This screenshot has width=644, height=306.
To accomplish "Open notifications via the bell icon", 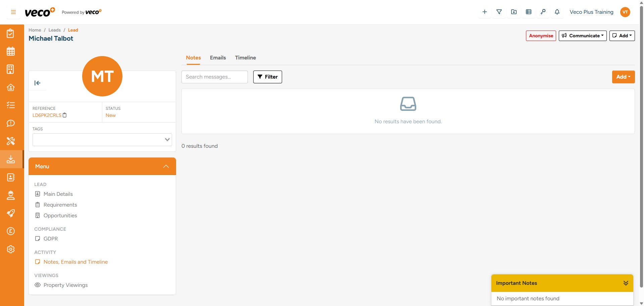I will point(557,12).
